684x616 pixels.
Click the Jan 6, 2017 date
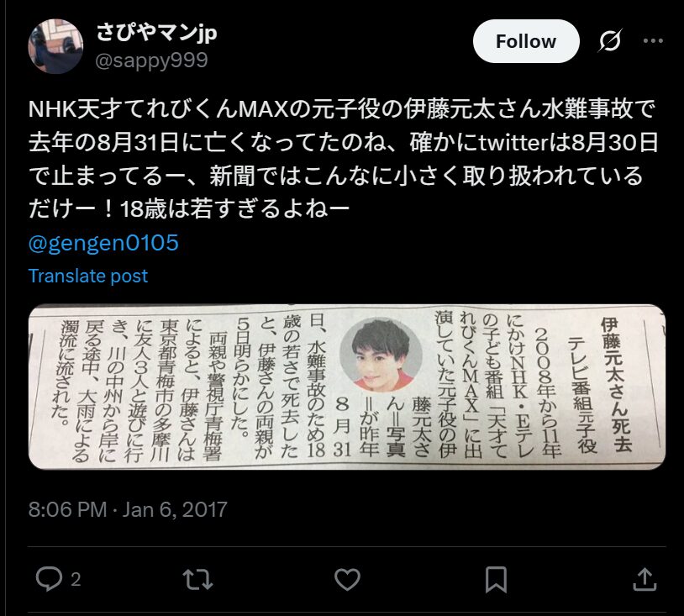175,509
